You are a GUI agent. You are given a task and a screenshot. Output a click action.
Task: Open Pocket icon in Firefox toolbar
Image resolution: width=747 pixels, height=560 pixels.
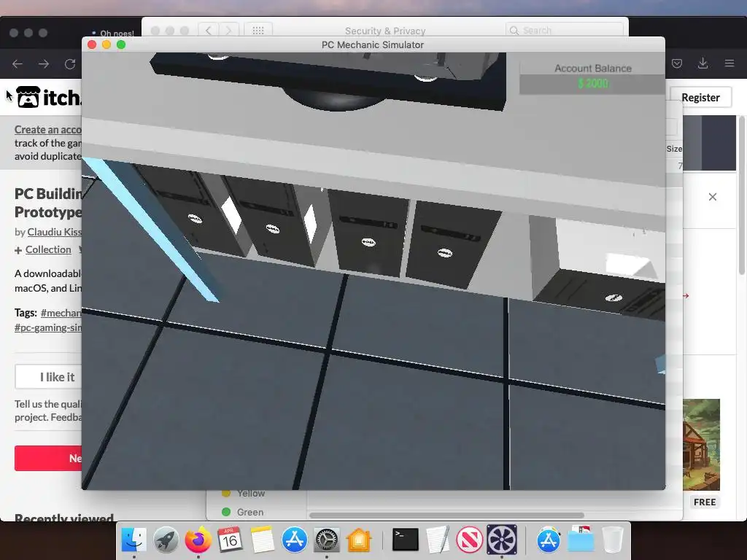pos(677,63)
